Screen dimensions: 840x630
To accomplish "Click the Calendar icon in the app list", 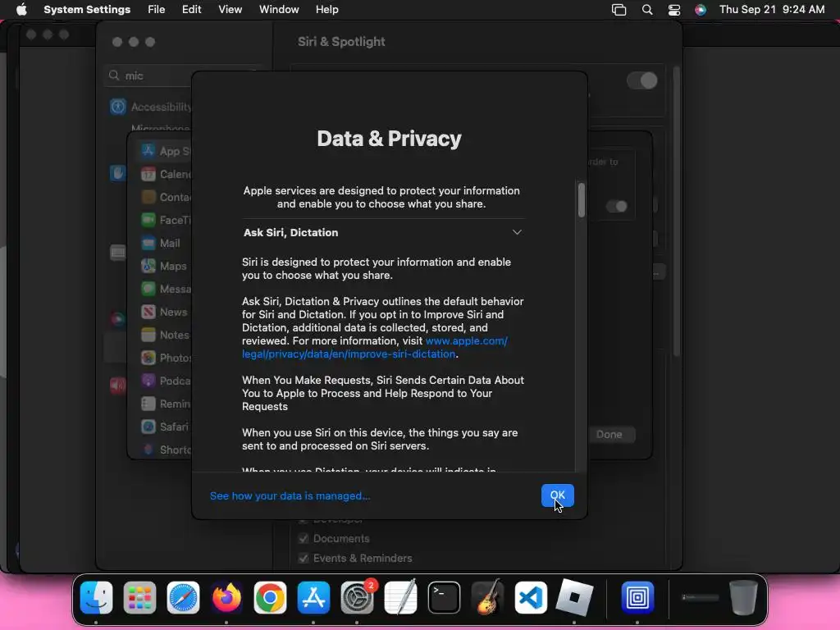I will (148, 174).
